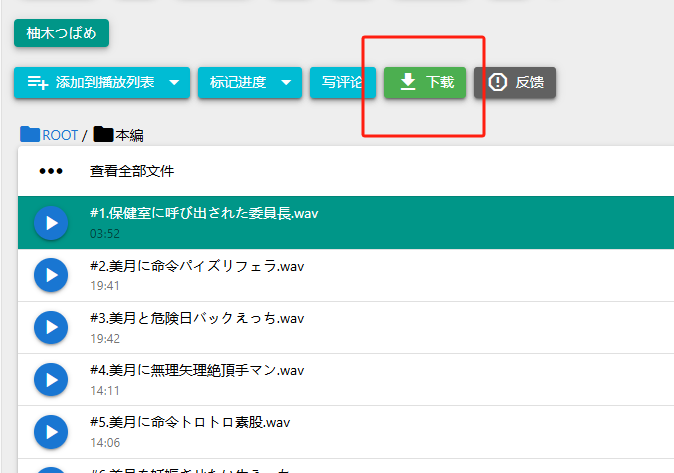Click the 反馈 feedback button
The height and width of the screenshot is (473, 674).
click(515, 82)
